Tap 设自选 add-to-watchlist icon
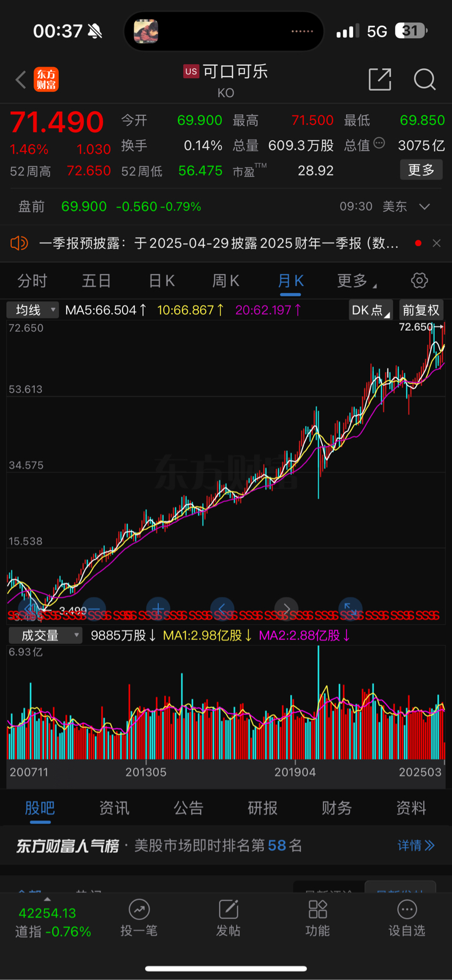 407,909
